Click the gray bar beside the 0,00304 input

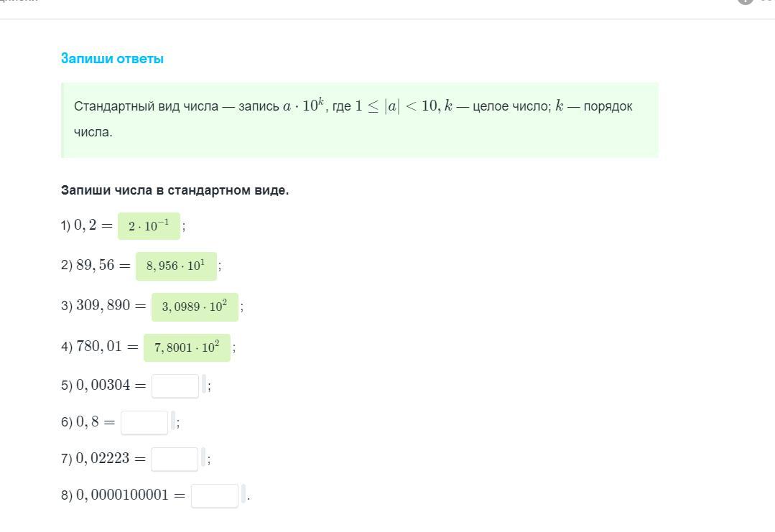click(204, 384)
